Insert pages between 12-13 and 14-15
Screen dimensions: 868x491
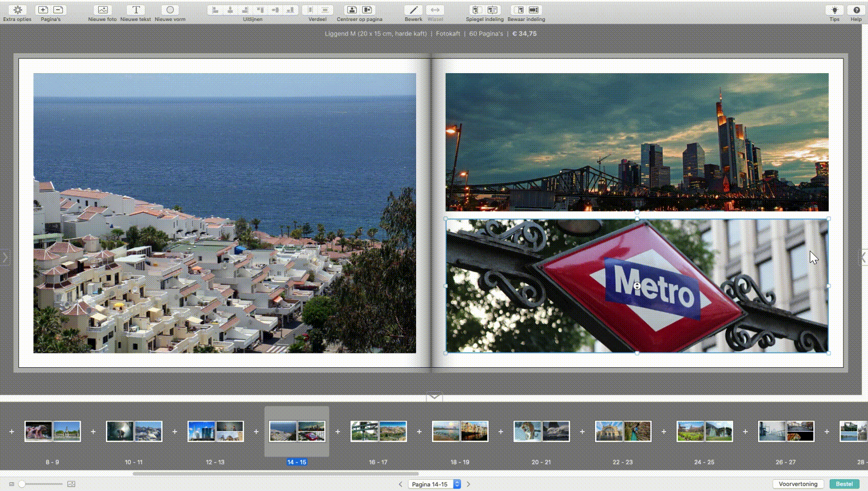[x=256, y=432]
